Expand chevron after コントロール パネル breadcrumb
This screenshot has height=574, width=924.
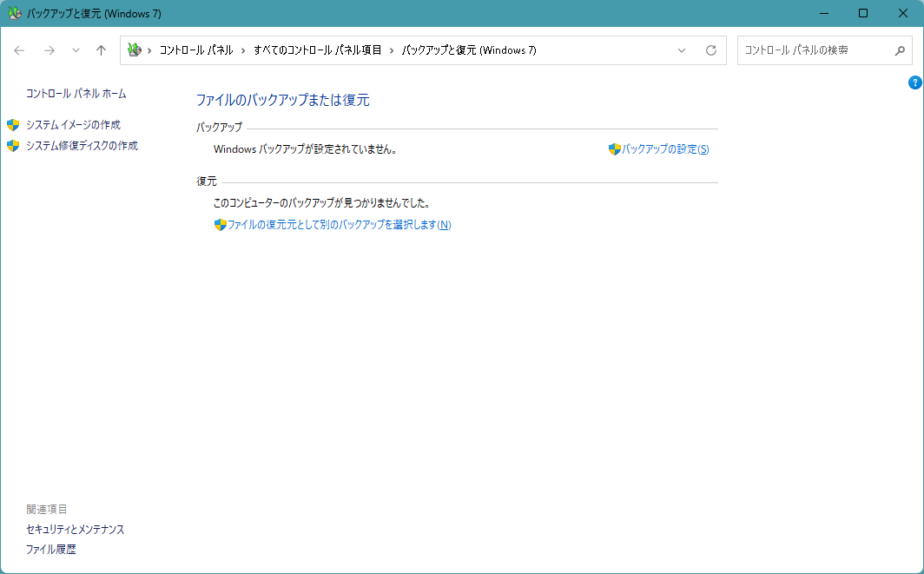(x=243, y=50)
